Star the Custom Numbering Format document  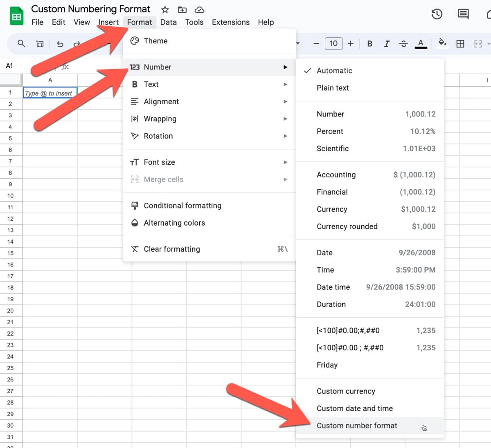pyautogui.click(x=164, y=9)
